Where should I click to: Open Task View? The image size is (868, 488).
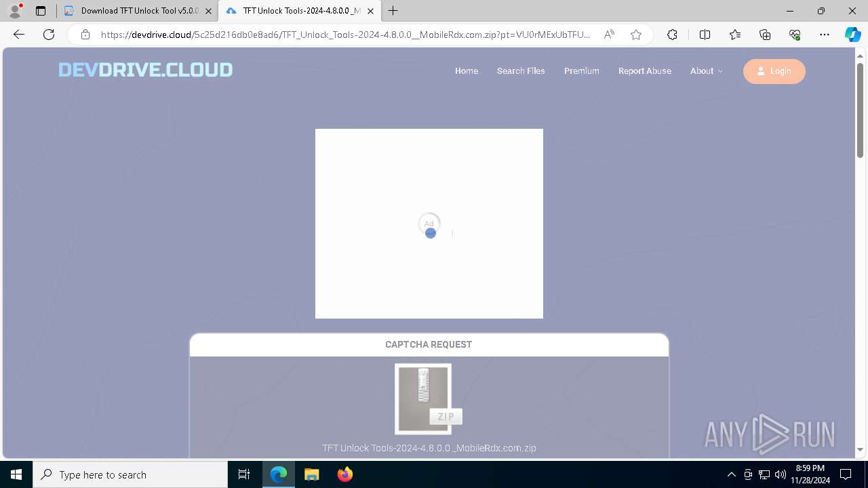coord(244,474)
